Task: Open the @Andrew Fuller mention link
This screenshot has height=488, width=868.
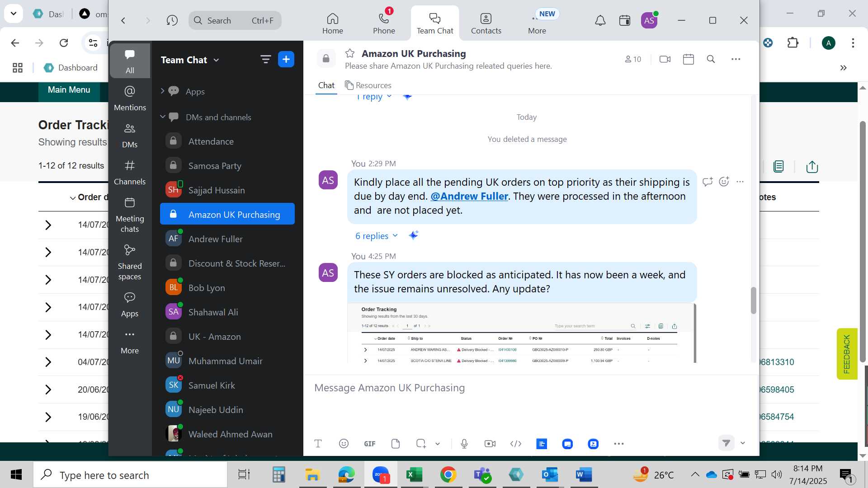Action: pyautogui.click(x=469, y=196)
